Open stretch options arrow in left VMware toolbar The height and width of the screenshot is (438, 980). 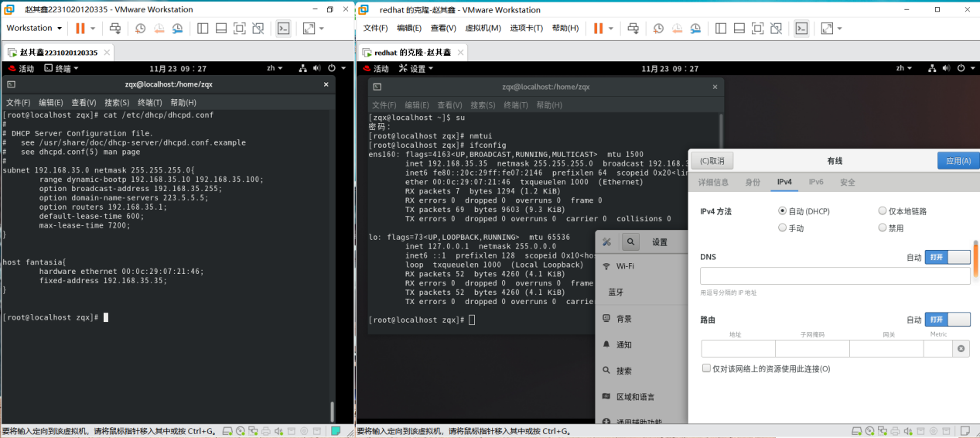[x=321, y=29]
